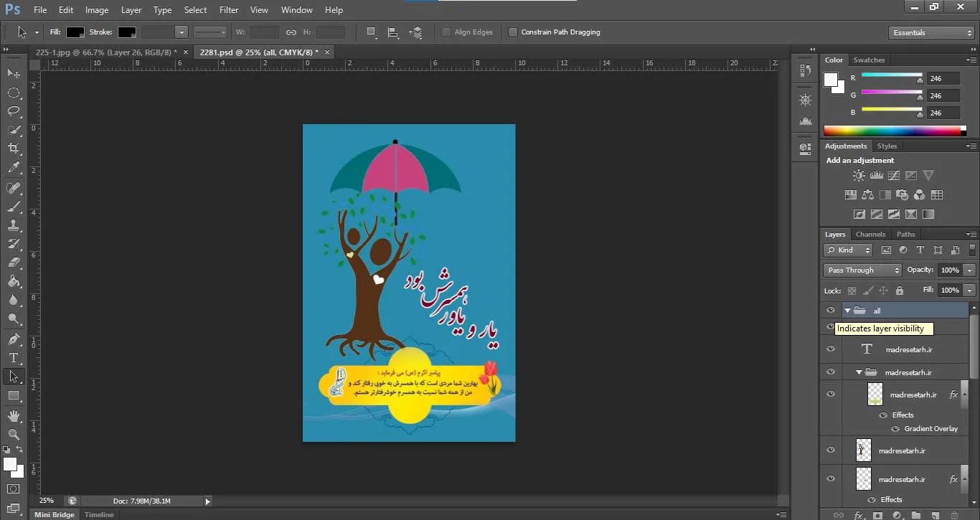Toggle lock all for layer
This screenshot has height=520, width=980.
point(900,290)
